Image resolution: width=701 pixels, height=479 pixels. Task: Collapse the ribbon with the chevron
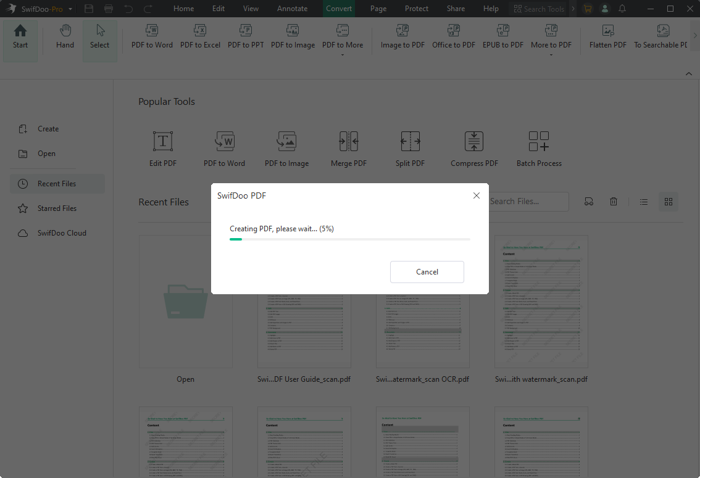(688, 74)
